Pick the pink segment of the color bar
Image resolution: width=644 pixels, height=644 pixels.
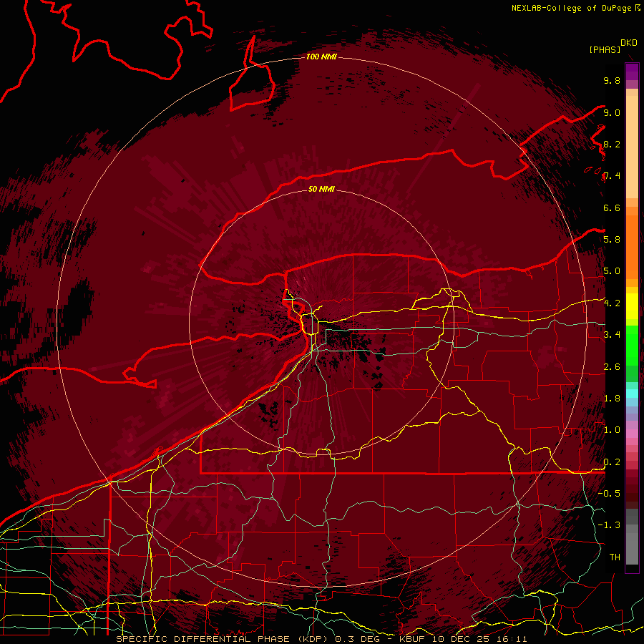632,433
